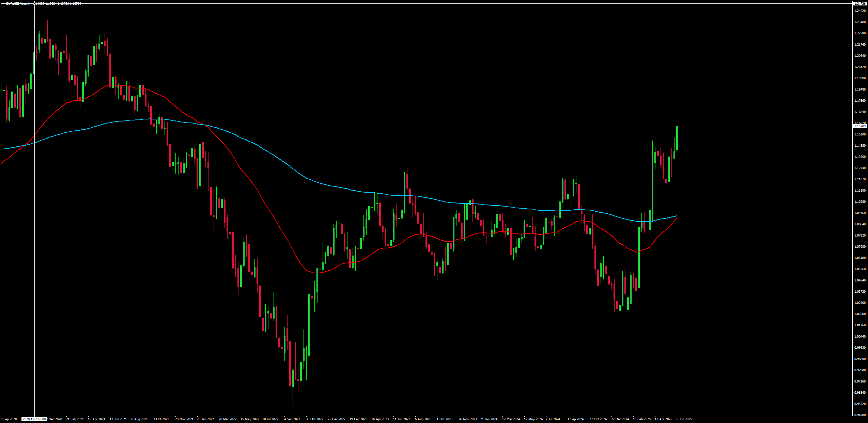868x423 pixels.
Task: Click the 25 Dec 2022 date label
Action: pos(337,419)
